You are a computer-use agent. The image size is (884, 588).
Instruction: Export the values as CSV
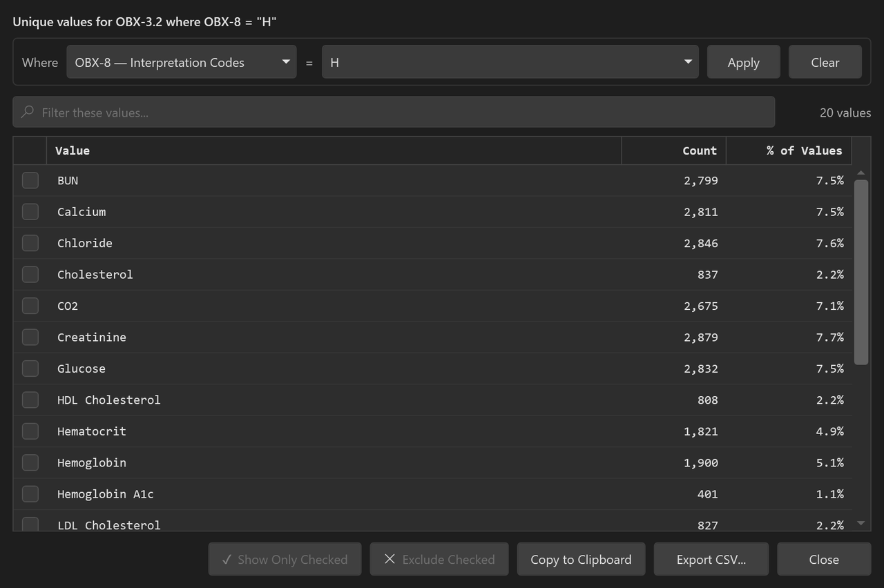711,559
